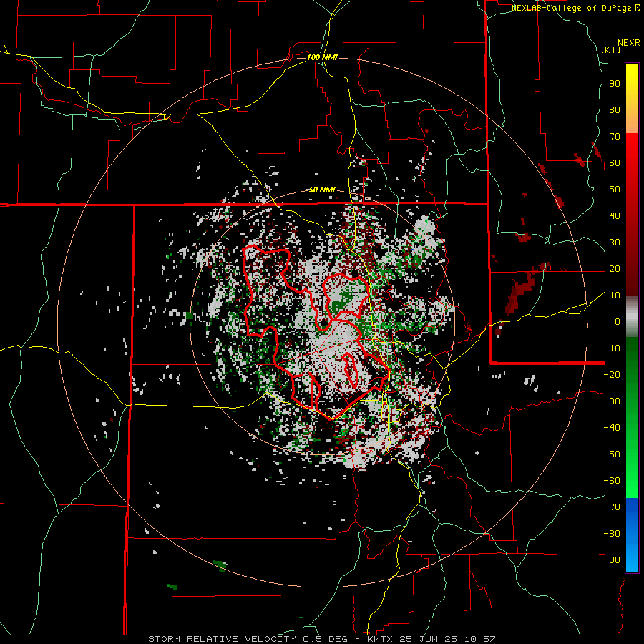The height and width of the screenshot is (644, 644).
Task: Click the -20 value on the velocity scale
Action: (612, 375)
